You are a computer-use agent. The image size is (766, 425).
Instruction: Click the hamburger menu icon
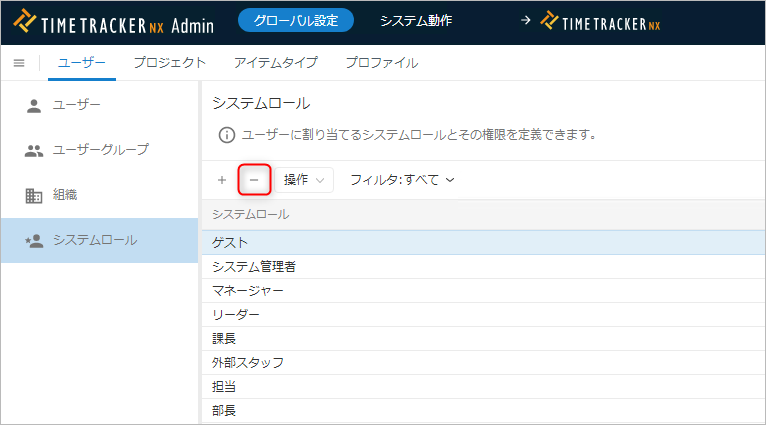coord(18,63)
